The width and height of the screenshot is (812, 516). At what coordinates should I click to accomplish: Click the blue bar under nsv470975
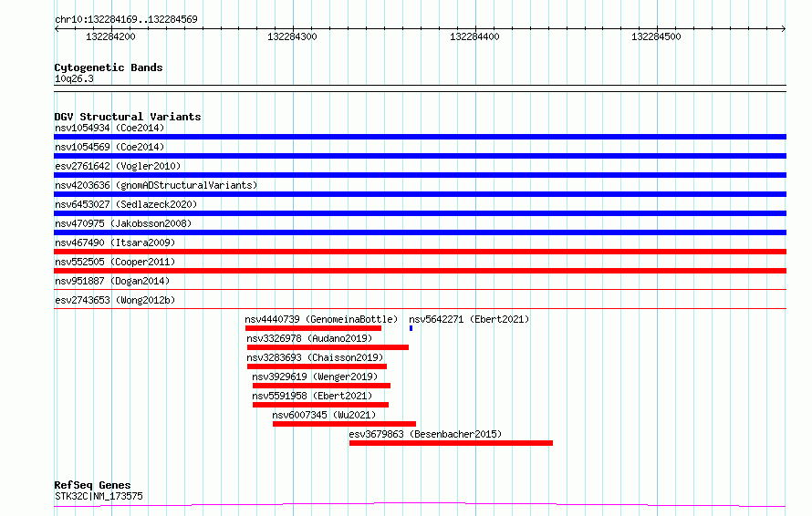[x=420, y=232]
